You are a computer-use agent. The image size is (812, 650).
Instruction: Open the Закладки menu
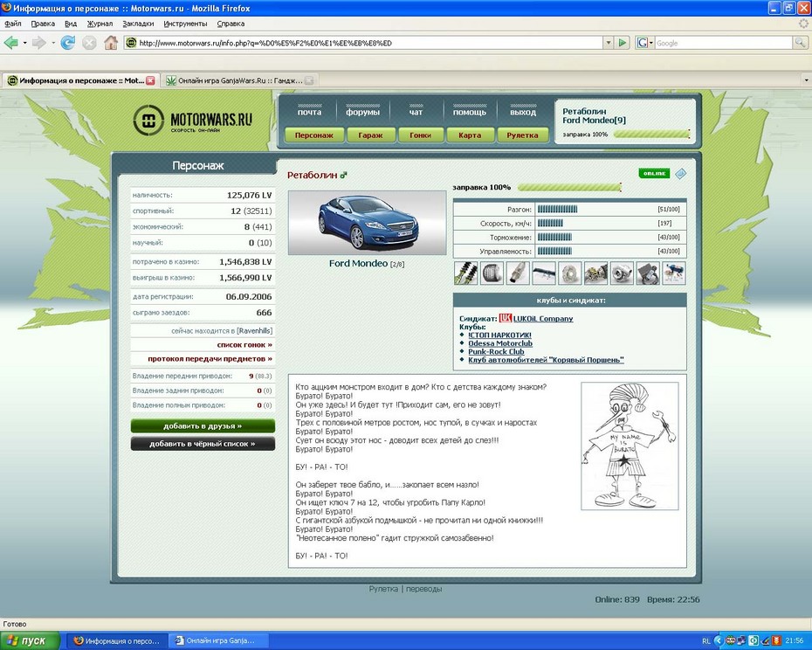click(x=138, y=24)
